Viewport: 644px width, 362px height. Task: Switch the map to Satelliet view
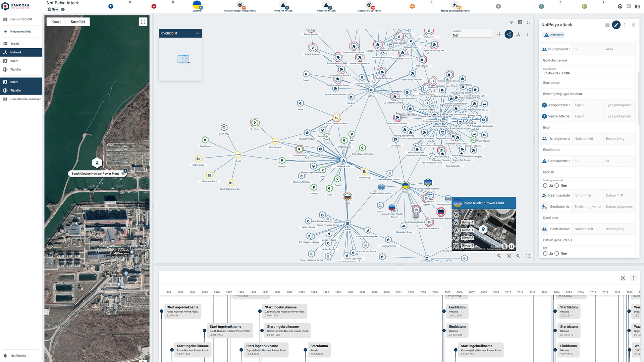[x=78, y=22]
